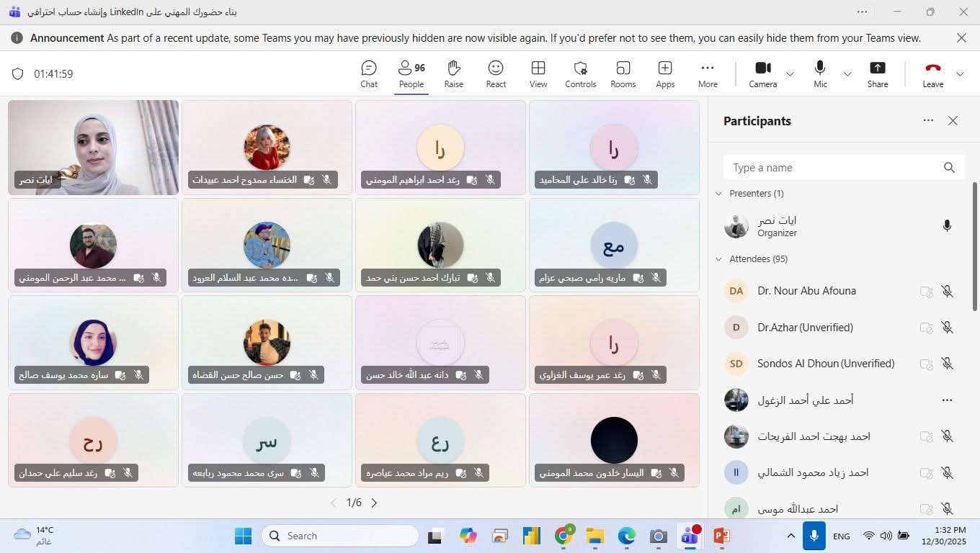The width and height of the screenshot is (980, 553).
Task: Mute the microphone of Dr. Nour Abu Afouna
Action: pos(947,292)
